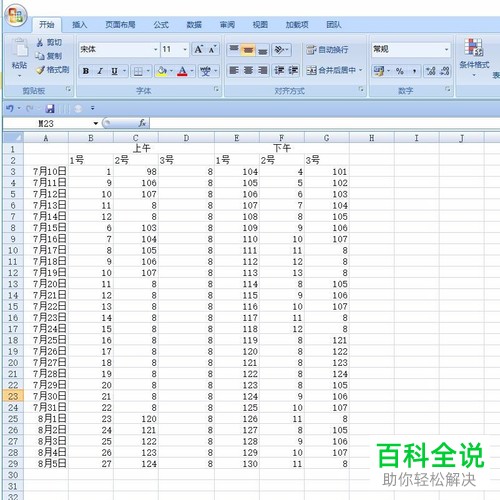This screenshot has height=500, width=500.
Task: Click the formula bar input
Action: pos(325,124)
